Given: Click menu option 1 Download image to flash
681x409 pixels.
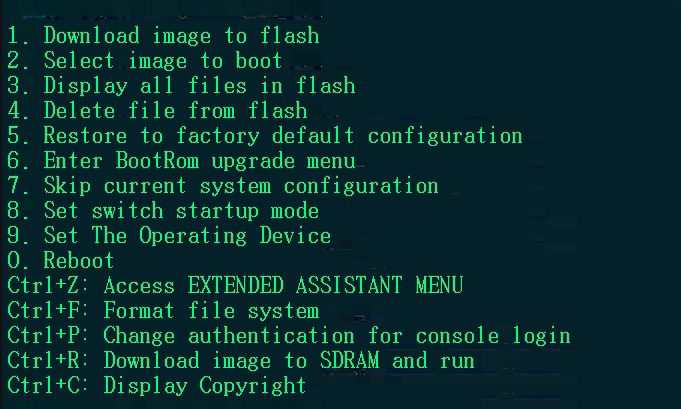Looking at the screenshot, I should click(163, 36).
